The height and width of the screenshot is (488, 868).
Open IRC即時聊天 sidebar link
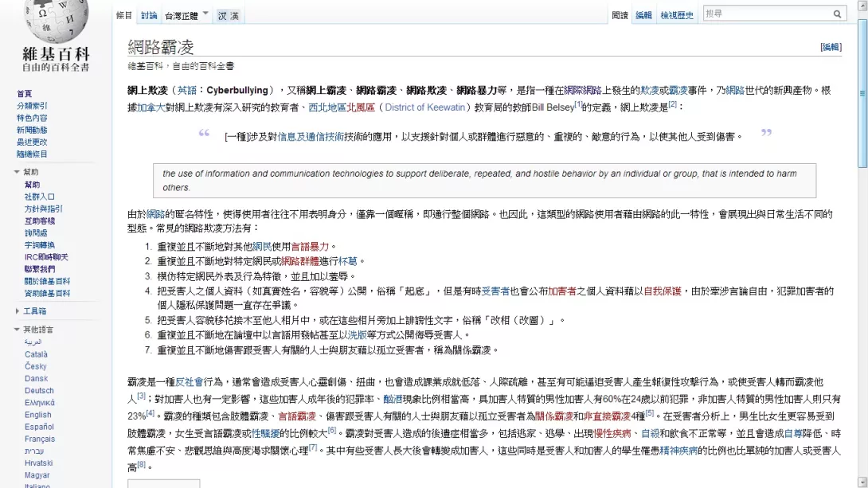click(x=46, y=257)
